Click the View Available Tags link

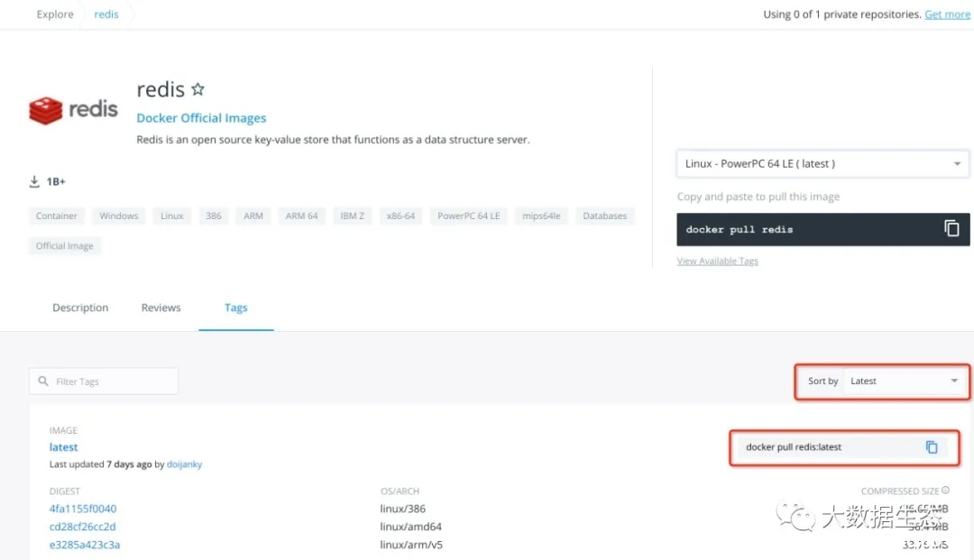tap(717, 261)
